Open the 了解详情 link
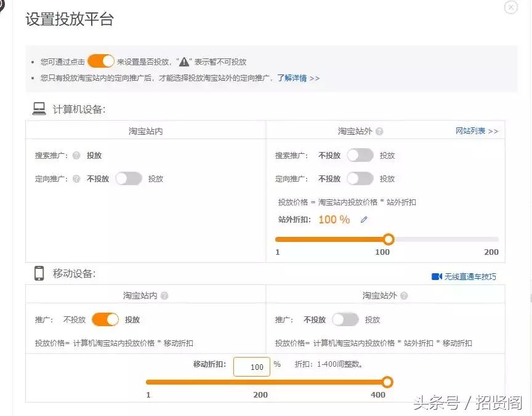This screenshot has width=532, height=416. pos(292,78)
